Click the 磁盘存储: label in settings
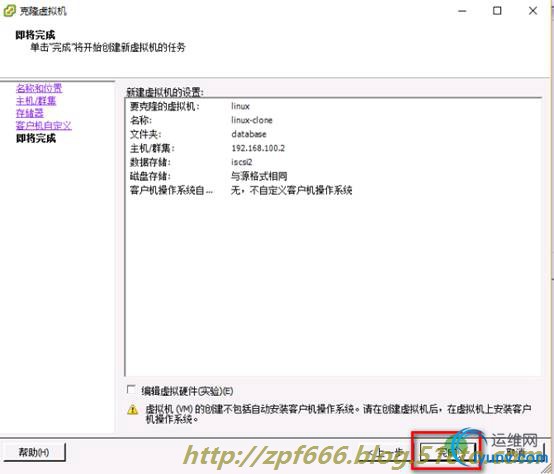This screenshot has width=554, height=474. click(150, 176)
